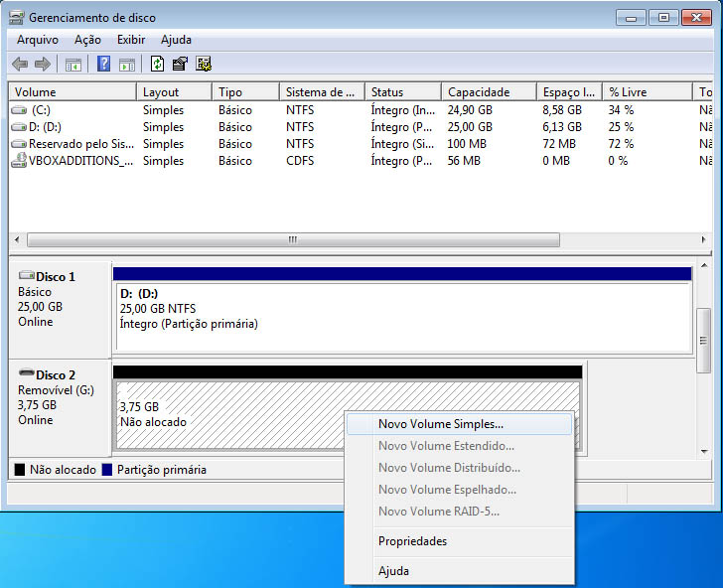Select the Disco 2 Removível (G:) label
723x588 pixels.
tap(59, 407)
